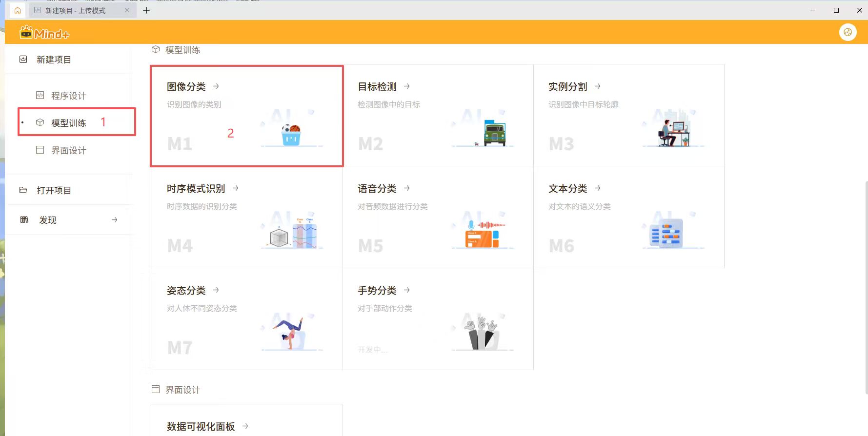Expand the 发现 sidebar arrow
This screenshot has height=436, width=868.
tap(114, 220)
